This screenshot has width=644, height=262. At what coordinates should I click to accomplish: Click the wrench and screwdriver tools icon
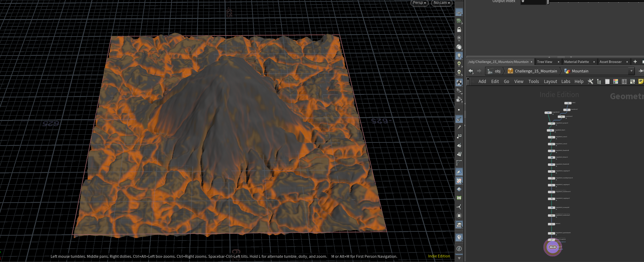click(x=591, y=82)
